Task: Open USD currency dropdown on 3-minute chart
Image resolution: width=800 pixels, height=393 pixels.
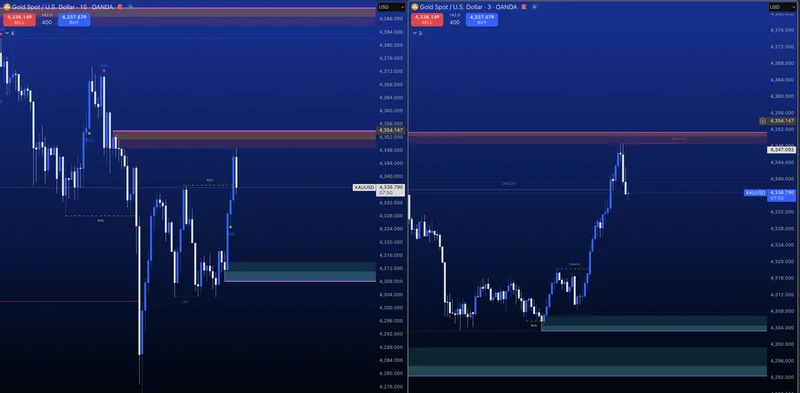Action: tap(782, 7)
